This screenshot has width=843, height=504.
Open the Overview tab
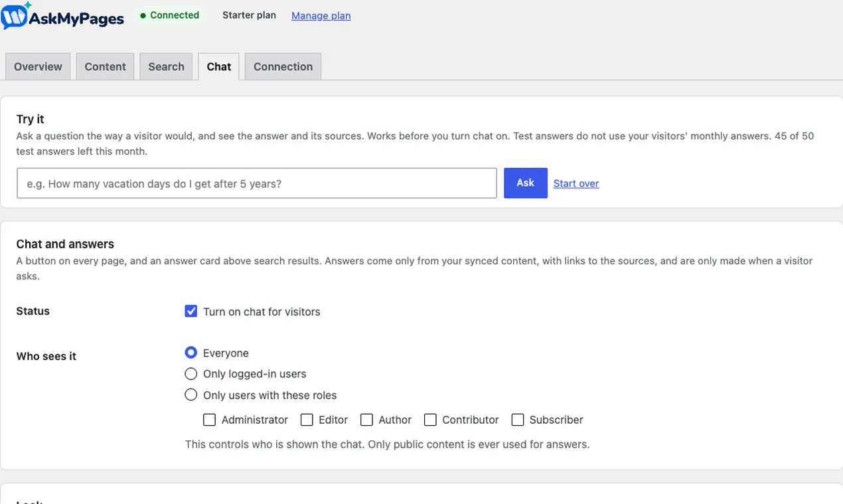tap(38, 66)
